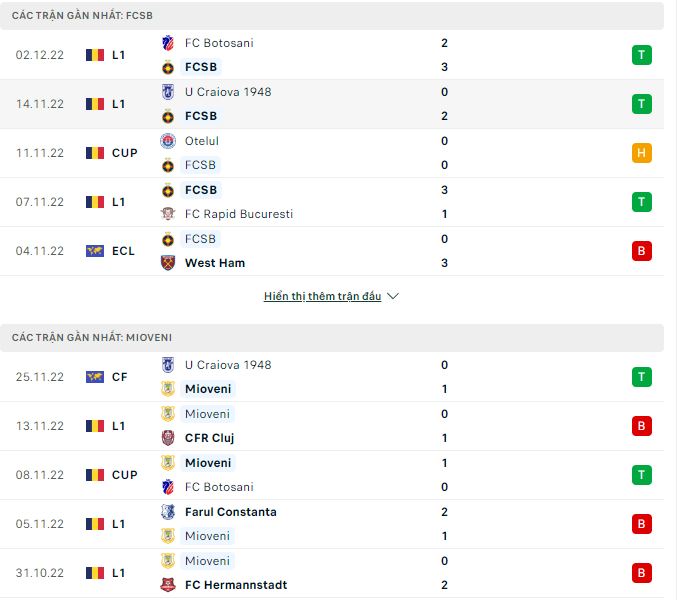
Task: Open the Mioveni team link on 25.11.22
Action: 208,389
